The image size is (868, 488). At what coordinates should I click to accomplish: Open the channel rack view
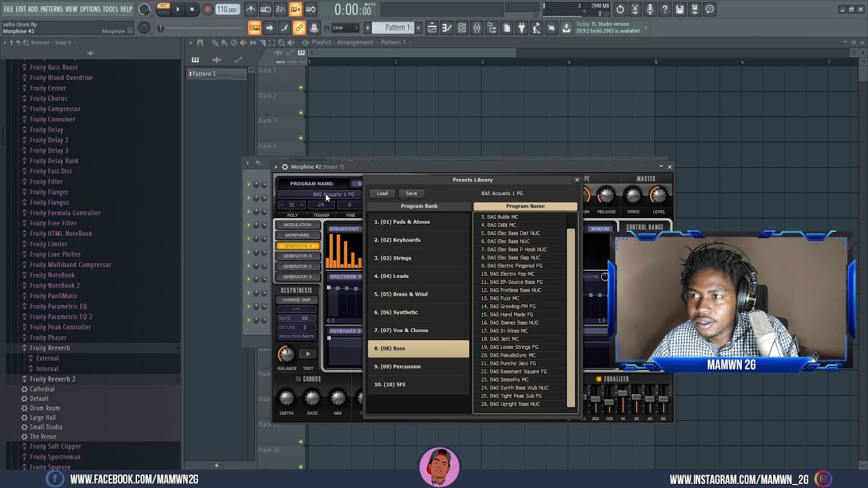coord(462,28)
